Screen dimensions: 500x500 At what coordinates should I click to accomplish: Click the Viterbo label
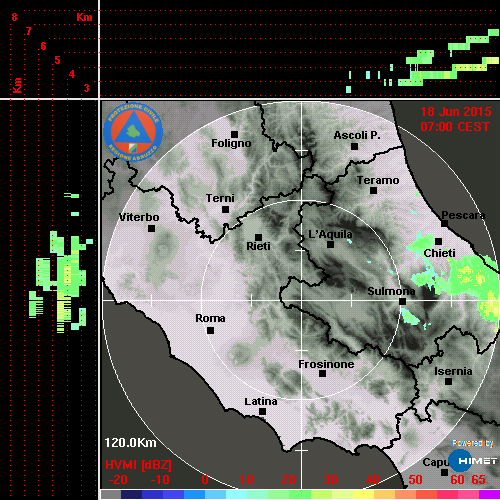[x=139, y=217]
